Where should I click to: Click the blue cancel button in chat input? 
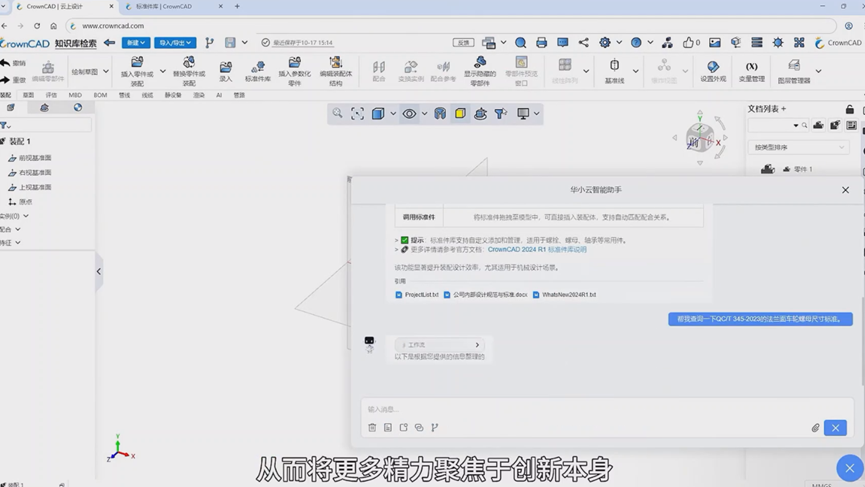pos(835,428)
